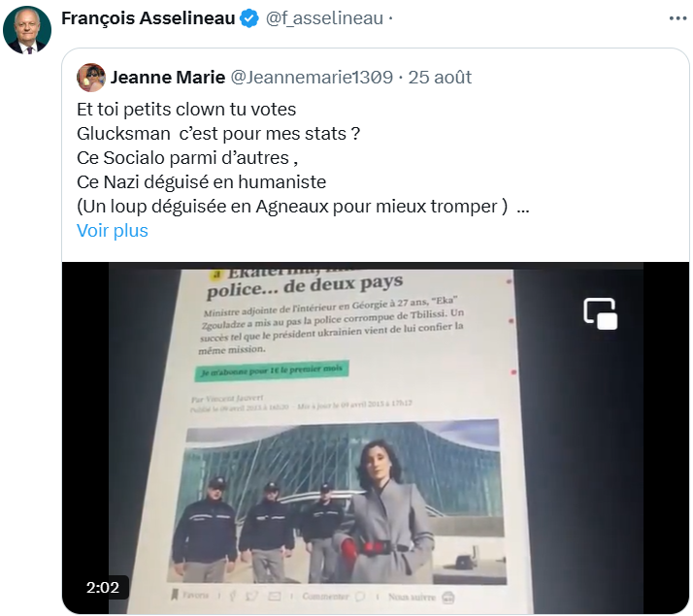Click the @Jeannemarie1309 handle
The height and width of the screenshot is (616, 693).
[x=312, y=78]
